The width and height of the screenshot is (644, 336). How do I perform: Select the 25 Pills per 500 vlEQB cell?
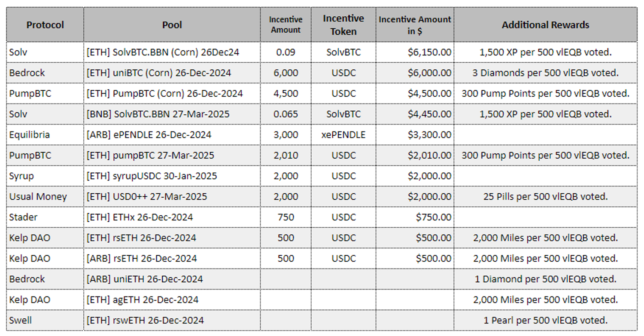(x=545, y=196)
